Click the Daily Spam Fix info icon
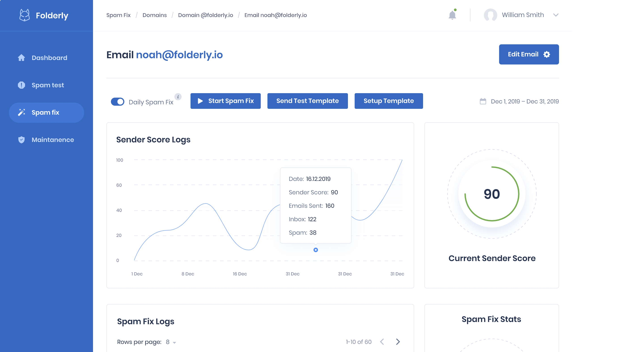 (178, 97)
